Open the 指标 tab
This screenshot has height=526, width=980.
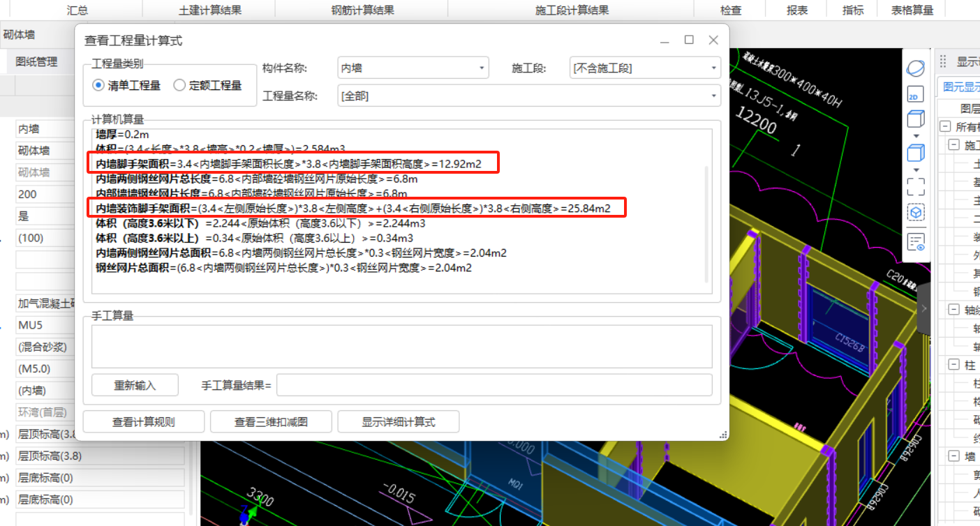tap(853, 10)
